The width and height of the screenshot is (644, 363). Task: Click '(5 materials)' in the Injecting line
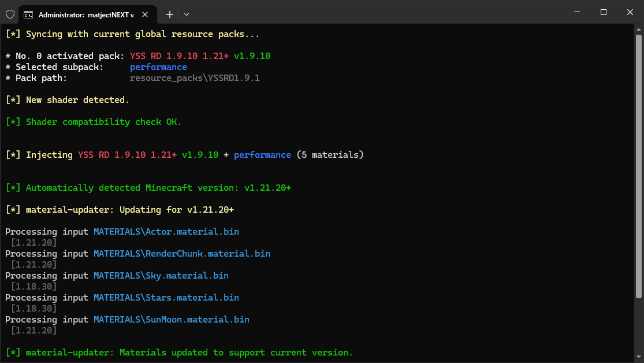330,155
